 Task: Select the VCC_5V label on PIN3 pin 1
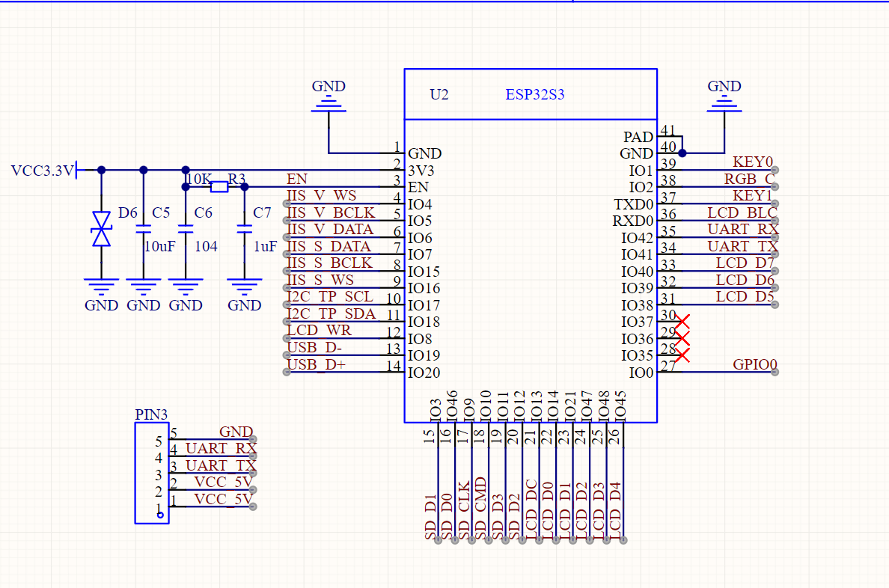click(224, 499)
